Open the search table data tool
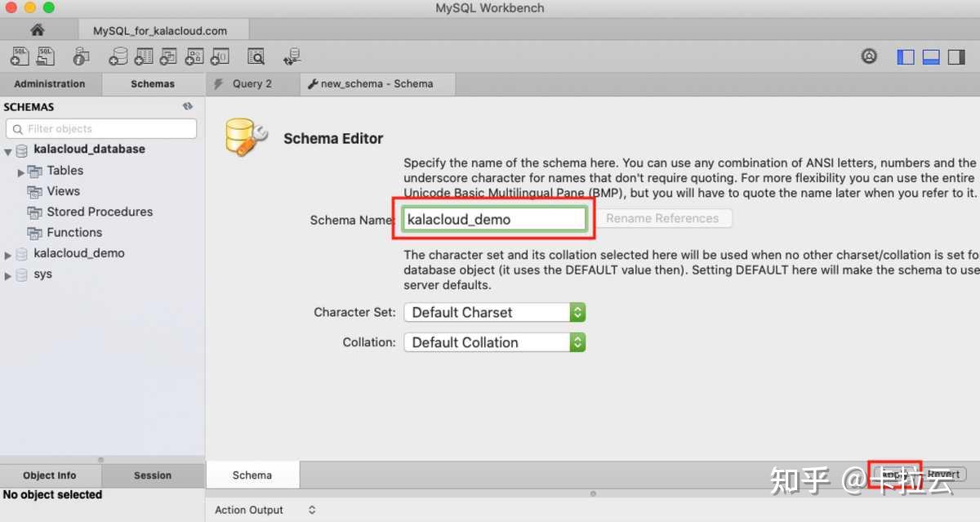The width and height of the screenshot is (980, 522). tap(256, 56)
